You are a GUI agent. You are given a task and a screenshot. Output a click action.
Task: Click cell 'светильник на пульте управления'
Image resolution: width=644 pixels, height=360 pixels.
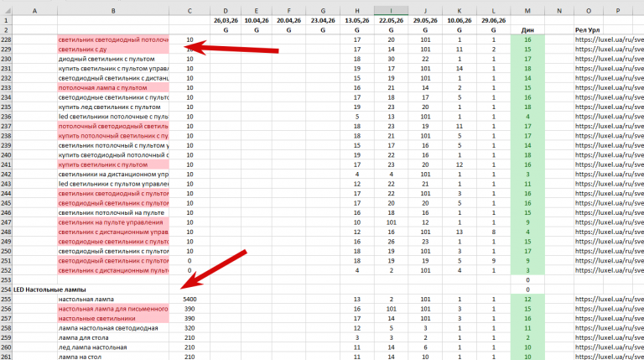point(113,222)
